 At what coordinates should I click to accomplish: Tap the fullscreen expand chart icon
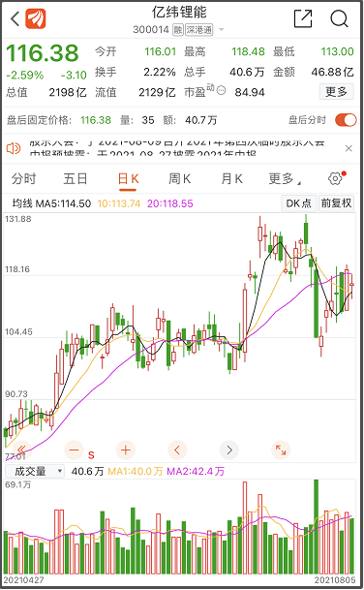281,450
